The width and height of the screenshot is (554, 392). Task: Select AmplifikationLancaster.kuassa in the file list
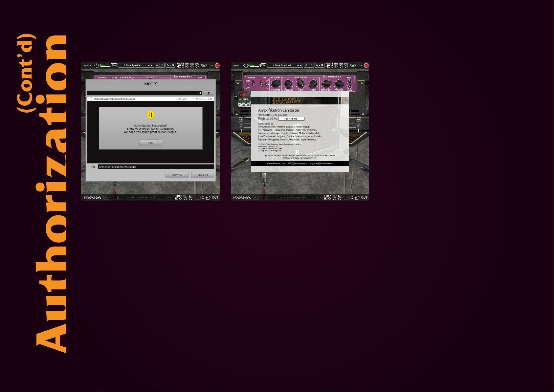click(x=151, y=99)
